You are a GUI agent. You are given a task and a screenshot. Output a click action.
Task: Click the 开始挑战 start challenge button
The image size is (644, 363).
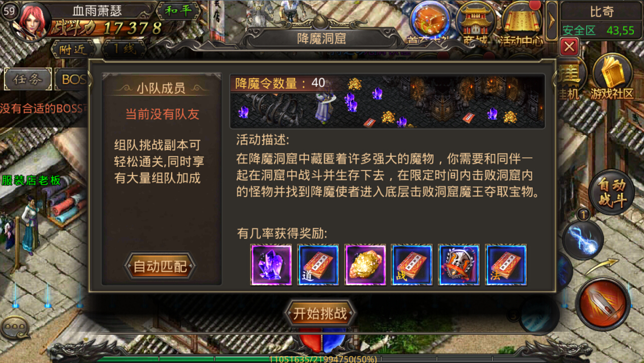(x=320, y=314)
